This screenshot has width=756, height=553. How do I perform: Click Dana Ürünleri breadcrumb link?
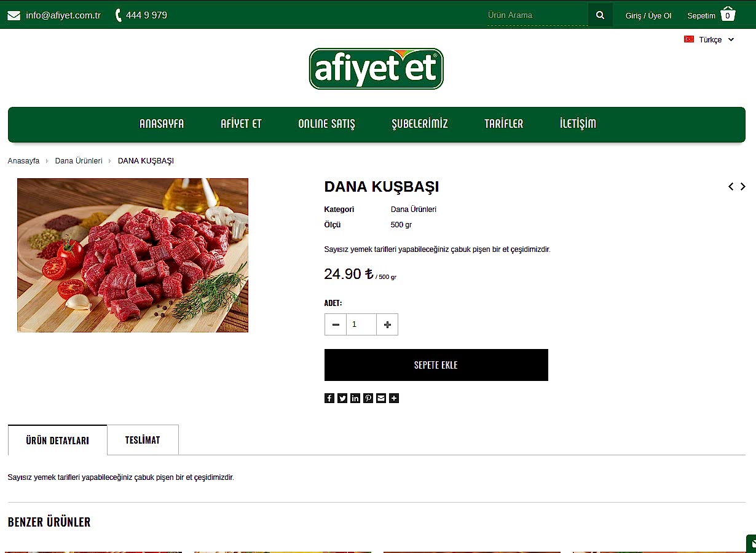[x=79, y=161]
